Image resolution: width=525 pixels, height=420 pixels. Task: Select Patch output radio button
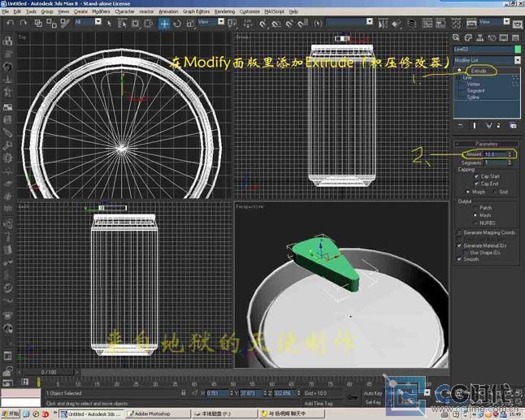click(475, 207)
